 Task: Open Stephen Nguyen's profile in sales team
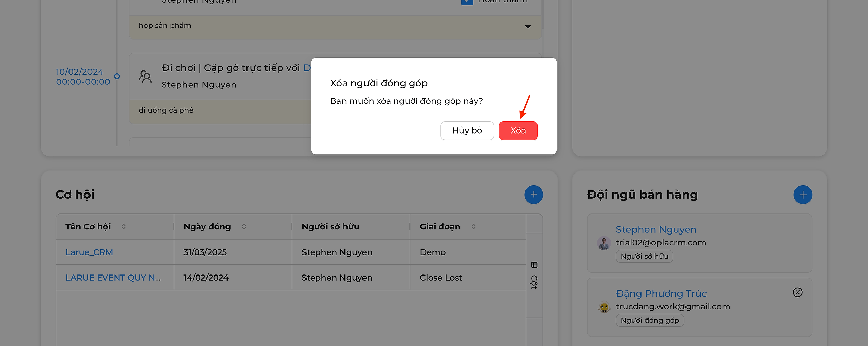[x=656, y=229]
